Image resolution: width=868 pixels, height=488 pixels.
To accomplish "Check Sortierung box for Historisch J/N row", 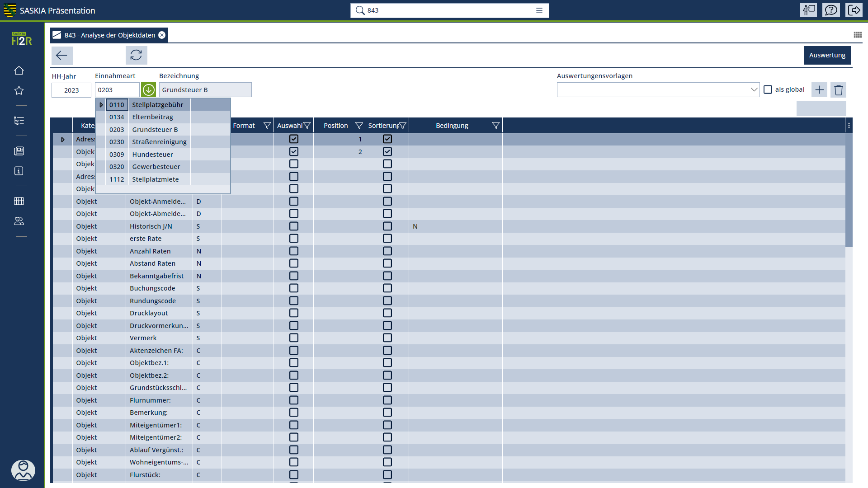I will [x=387, y=226].
